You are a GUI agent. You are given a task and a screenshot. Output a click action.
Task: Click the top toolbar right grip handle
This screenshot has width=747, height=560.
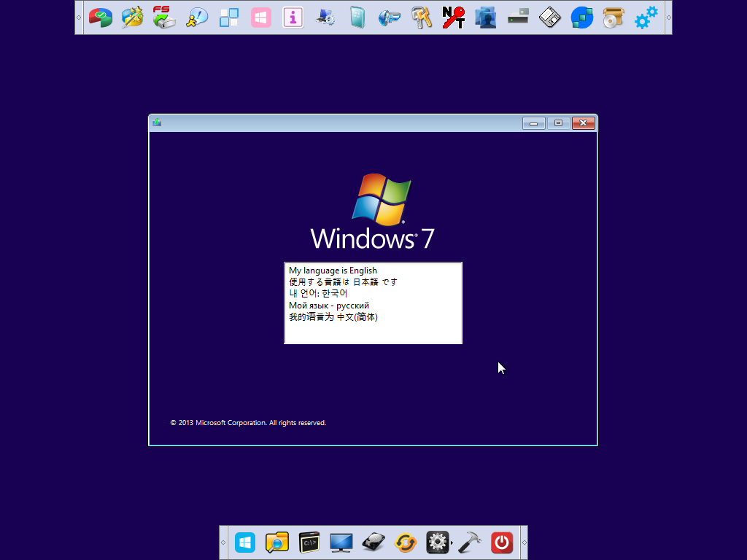(668, 17)
